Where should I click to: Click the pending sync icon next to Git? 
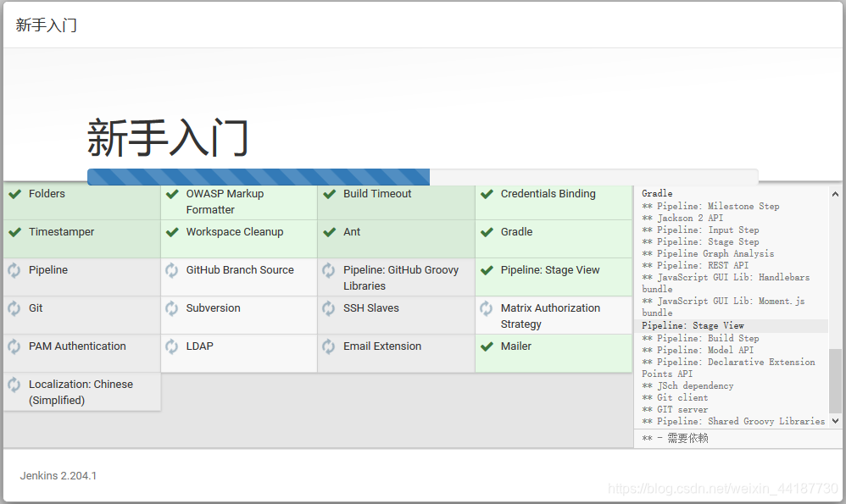[x=14, y=308]
